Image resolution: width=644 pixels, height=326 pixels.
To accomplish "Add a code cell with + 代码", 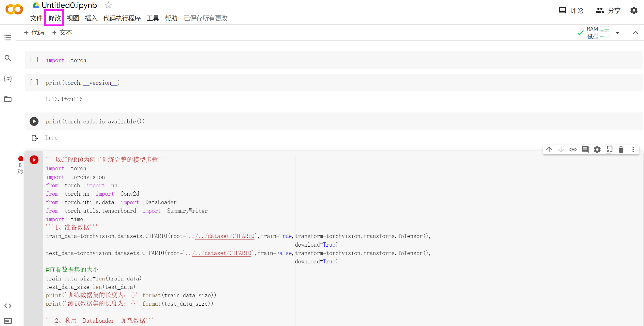I will click(34, 33).
